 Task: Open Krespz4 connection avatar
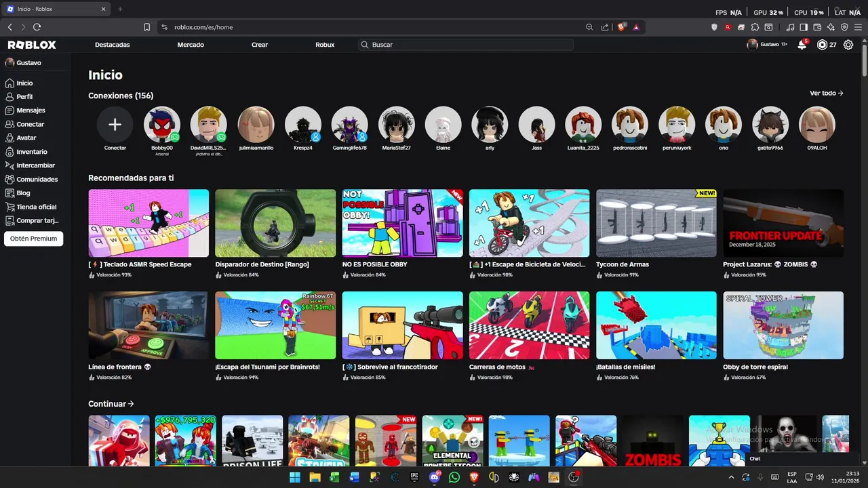(302, 125)
